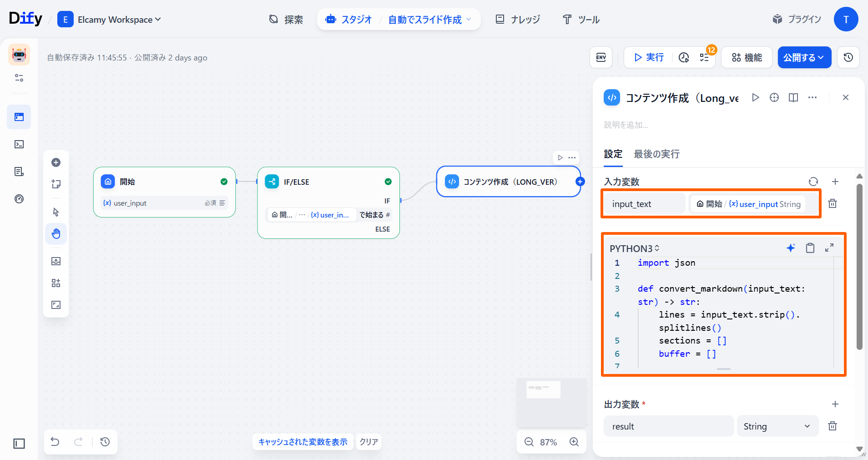Screen dimensions: 868x460
Task: Select the pointer mode tool
Action: pos(56,212)
